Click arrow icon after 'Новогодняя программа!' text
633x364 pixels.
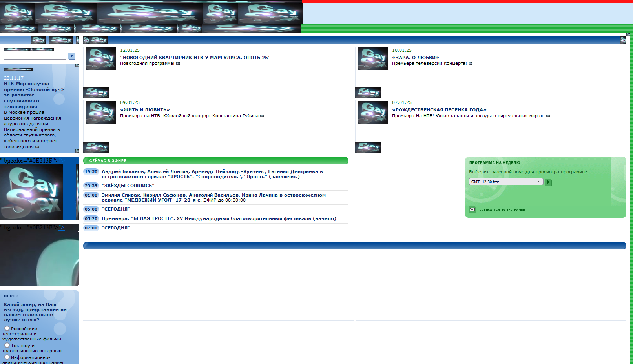[178, 64]
